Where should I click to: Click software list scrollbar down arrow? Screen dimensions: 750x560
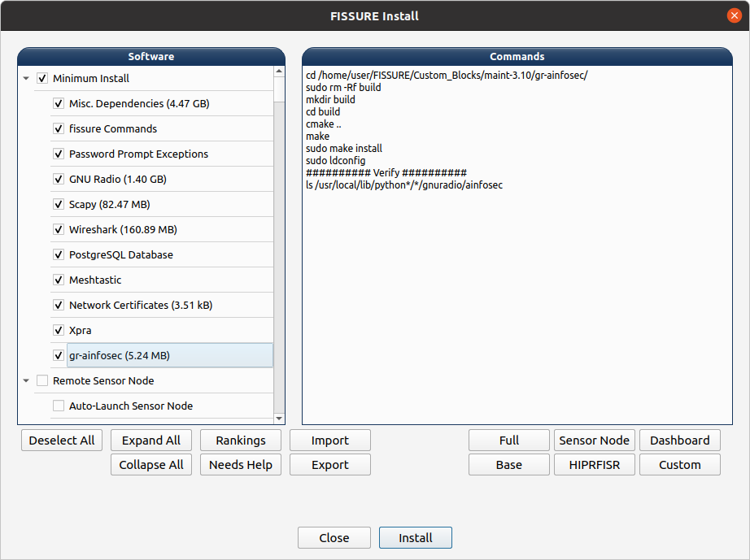coord(279,419)
